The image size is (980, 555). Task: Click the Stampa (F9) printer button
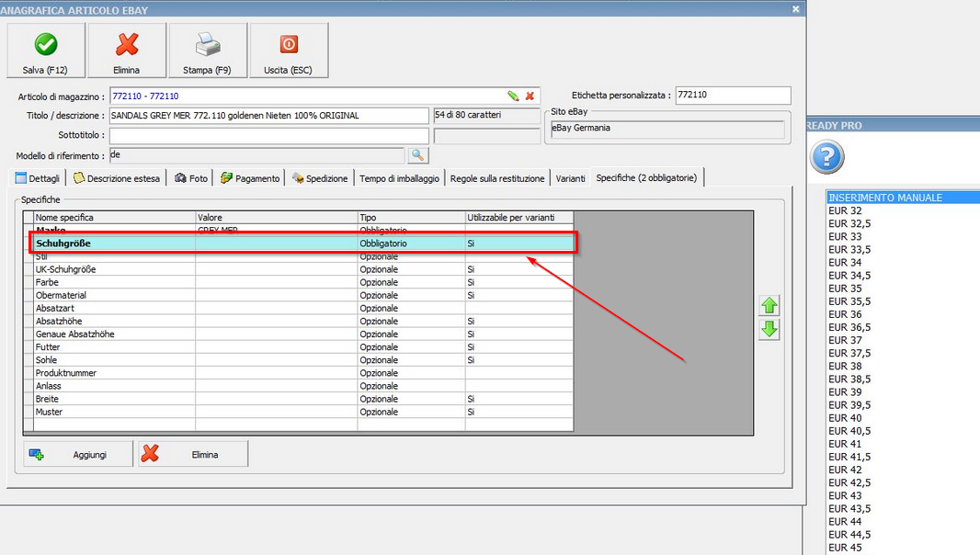[208, 51]
